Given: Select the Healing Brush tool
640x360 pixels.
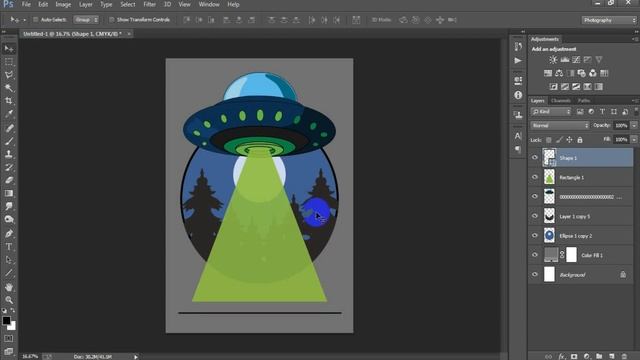Looking at the screenshot, I should pos(9,128).
